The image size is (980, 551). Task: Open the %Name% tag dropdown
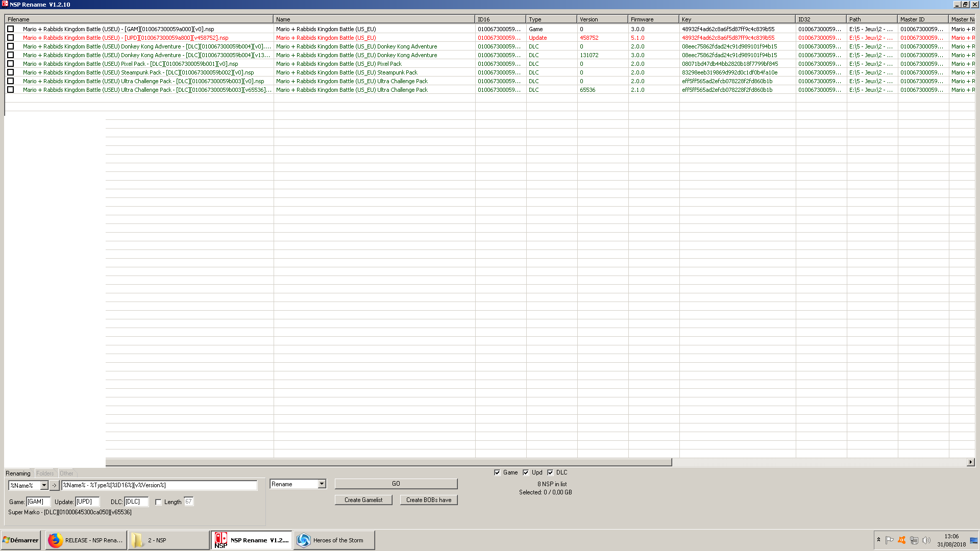[44, 485]
